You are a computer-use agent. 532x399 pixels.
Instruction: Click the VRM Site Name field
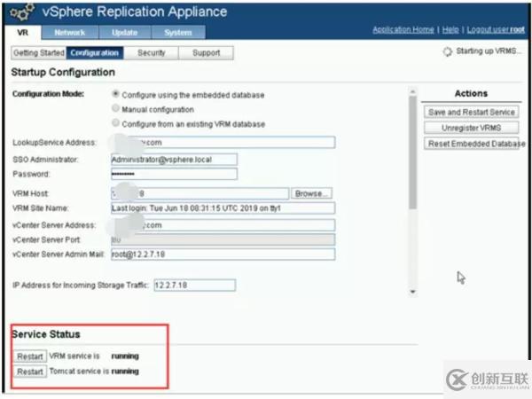tap(223, 208)
